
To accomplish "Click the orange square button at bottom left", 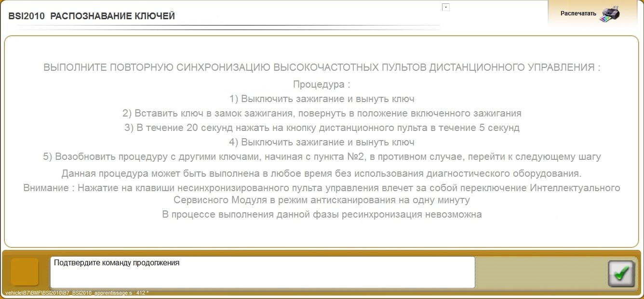I will (25, 272).
